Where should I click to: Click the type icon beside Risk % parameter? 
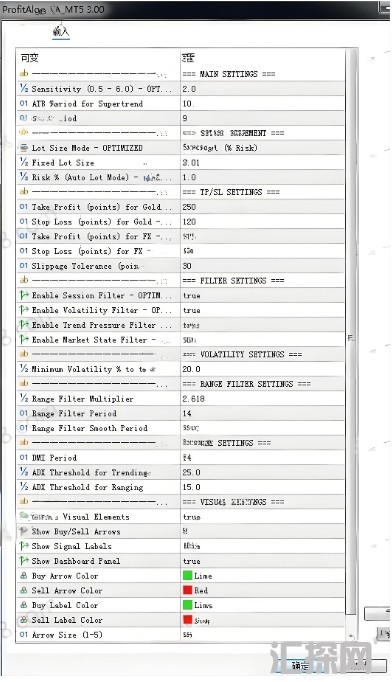pos(24,177)
